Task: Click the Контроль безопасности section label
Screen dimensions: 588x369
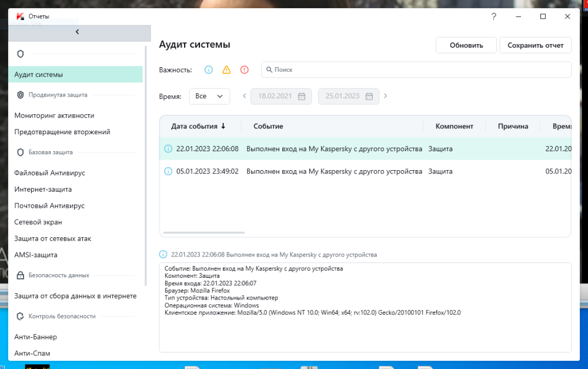Action: point(62,317)
